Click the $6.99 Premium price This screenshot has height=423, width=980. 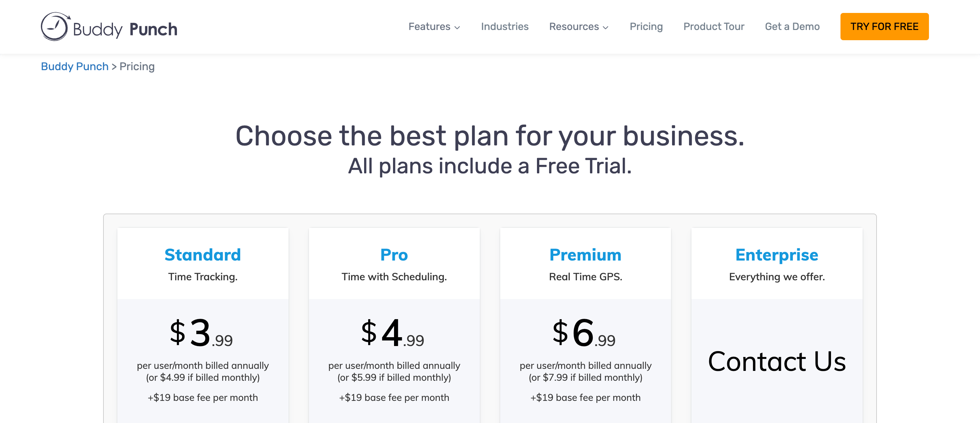click(584, 332)
